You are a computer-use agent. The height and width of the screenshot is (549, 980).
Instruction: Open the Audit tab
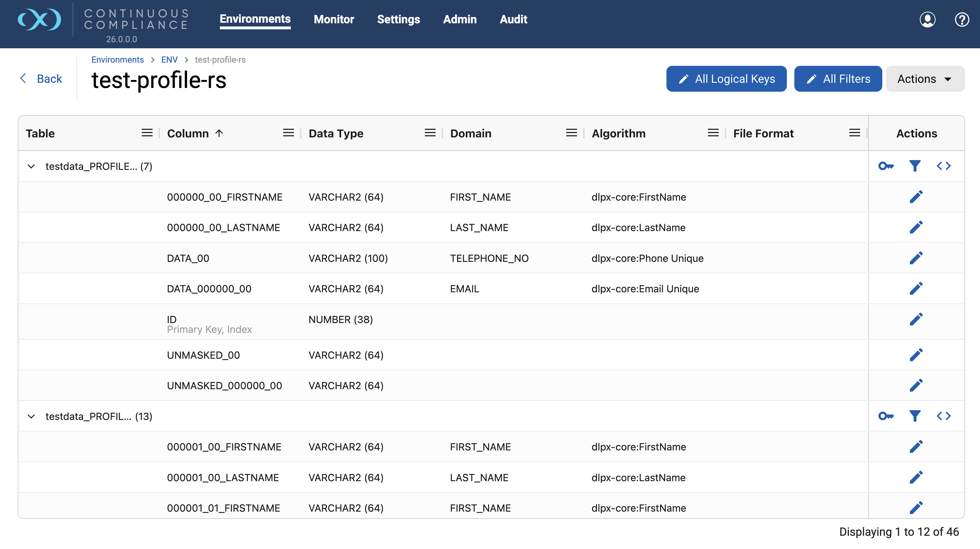tap(513, 20)
